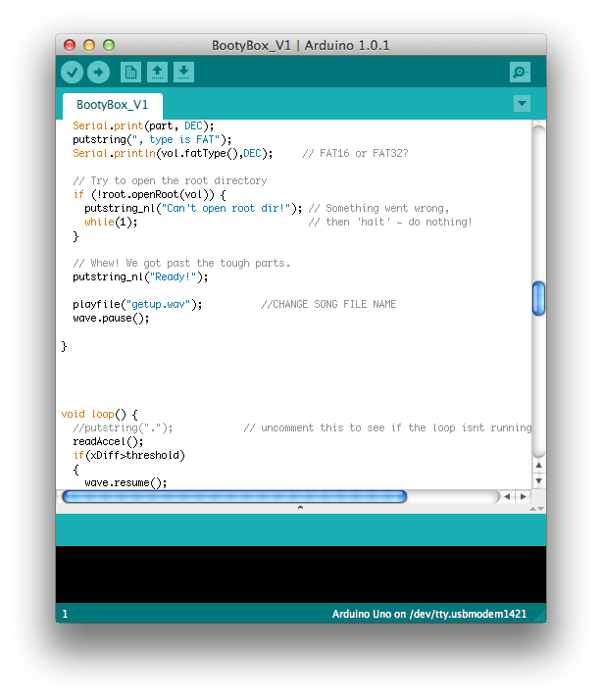
Task: Click inside the black console output area
Action: 301,575
